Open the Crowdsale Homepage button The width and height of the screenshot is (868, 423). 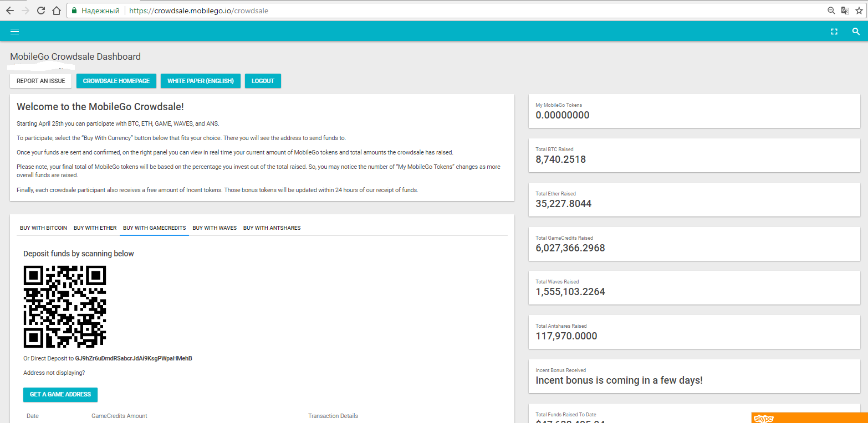[116, 81]
